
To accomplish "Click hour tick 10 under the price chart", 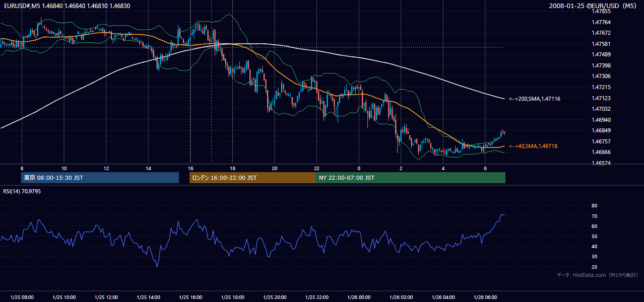I will 64,168.
